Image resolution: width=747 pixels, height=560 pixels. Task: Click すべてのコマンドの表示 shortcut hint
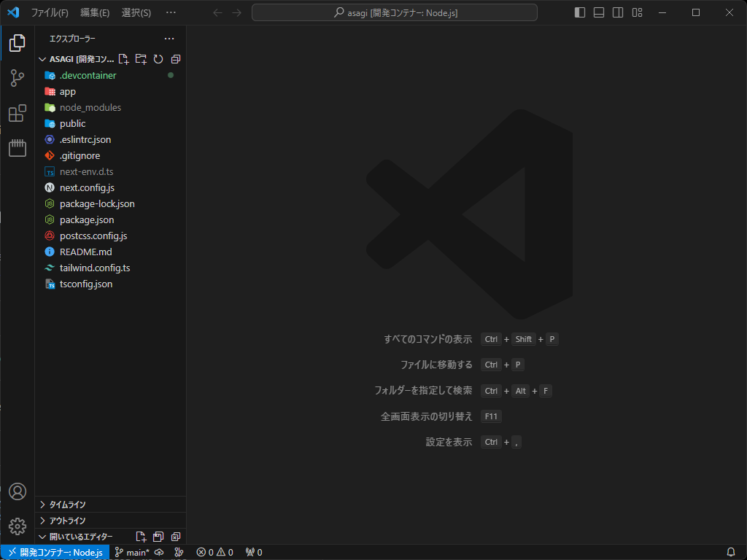click(x=427, y=339)
